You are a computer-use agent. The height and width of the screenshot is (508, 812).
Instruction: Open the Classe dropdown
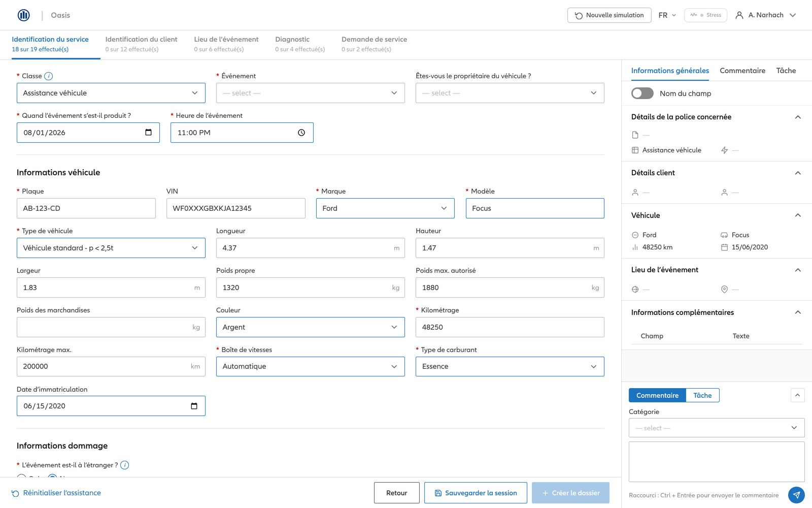click(111, 93)
